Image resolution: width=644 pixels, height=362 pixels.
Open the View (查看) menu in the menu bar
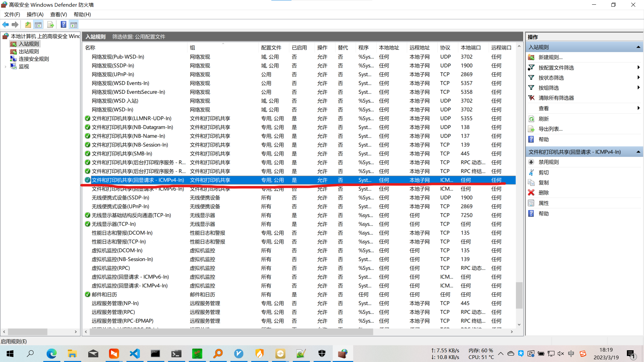coord(58,14)
